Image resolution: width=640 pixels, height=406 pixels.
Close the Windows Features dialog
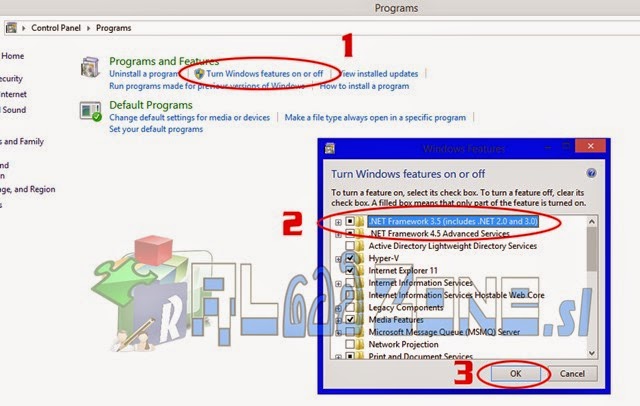coord(590,146)
